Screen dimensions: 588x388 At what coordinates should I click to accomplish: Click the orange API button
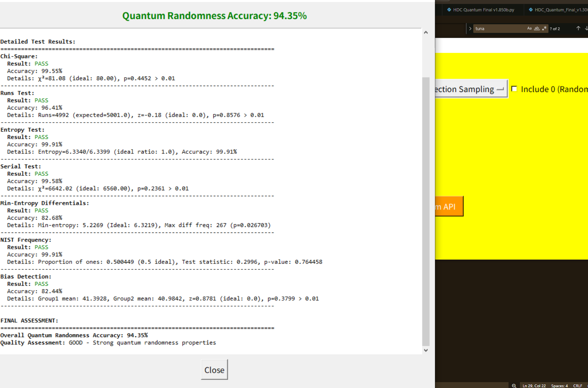pyautogui.click(x=449, y=206)
